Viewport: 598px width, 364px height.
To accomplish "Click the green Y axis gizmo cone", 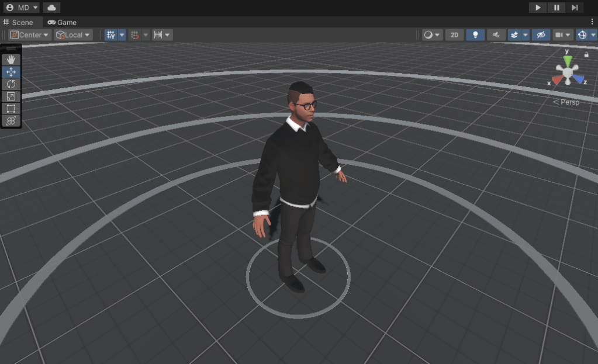I will tap(567, 60).
